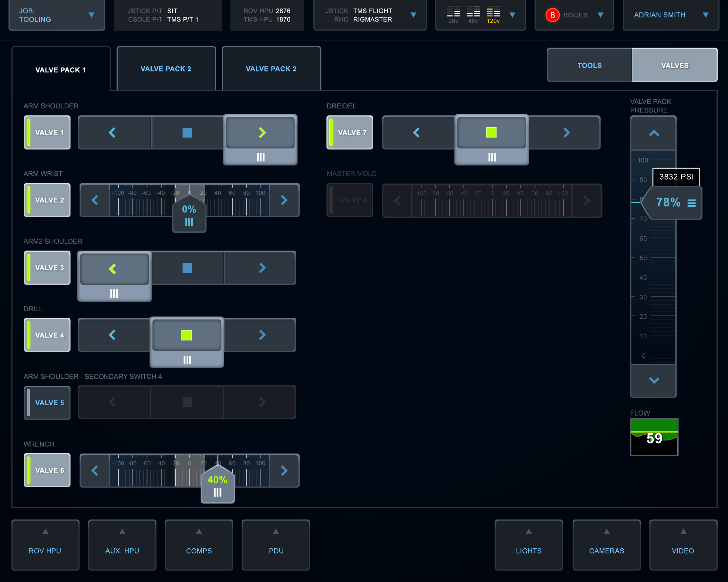Open the ROV HPU panel
Screen dimensions: 728x582
pos(45,545)
